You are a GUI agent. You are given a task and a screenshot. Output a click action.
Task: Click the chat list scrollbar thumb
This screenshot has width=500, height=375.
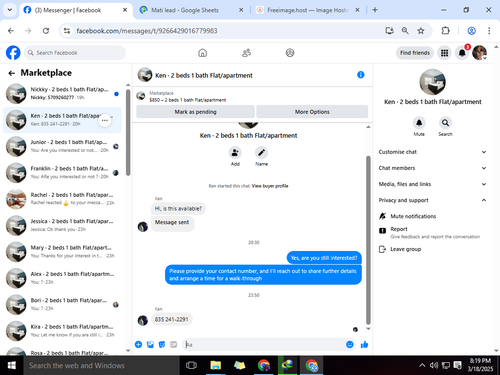point(128,132)
